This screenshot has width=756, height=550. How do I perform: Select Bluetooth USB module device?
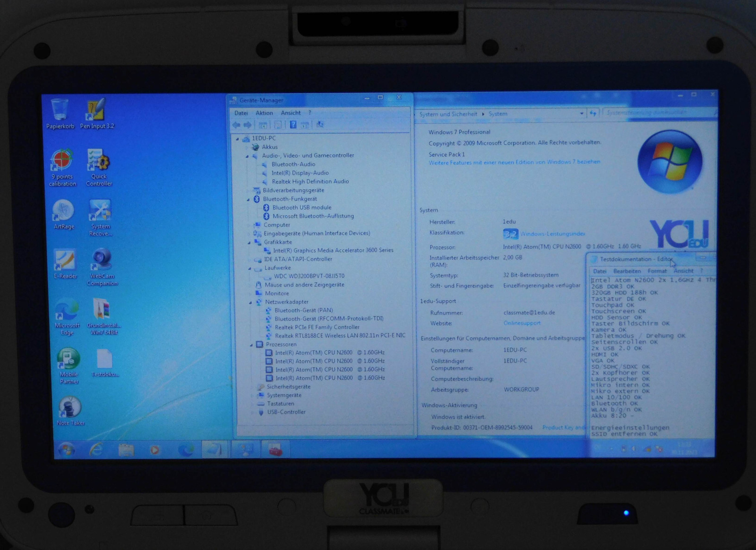[x=301, y=207]
